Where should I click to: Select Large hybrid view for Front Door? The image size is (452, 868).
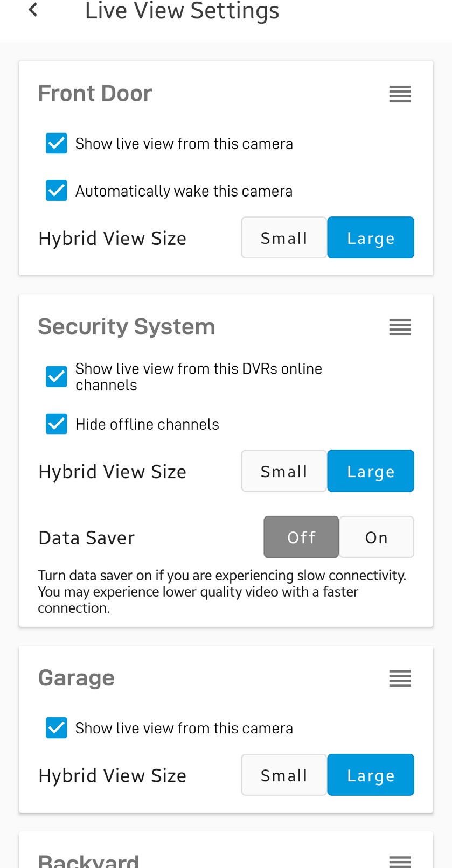tap(371, 238)
